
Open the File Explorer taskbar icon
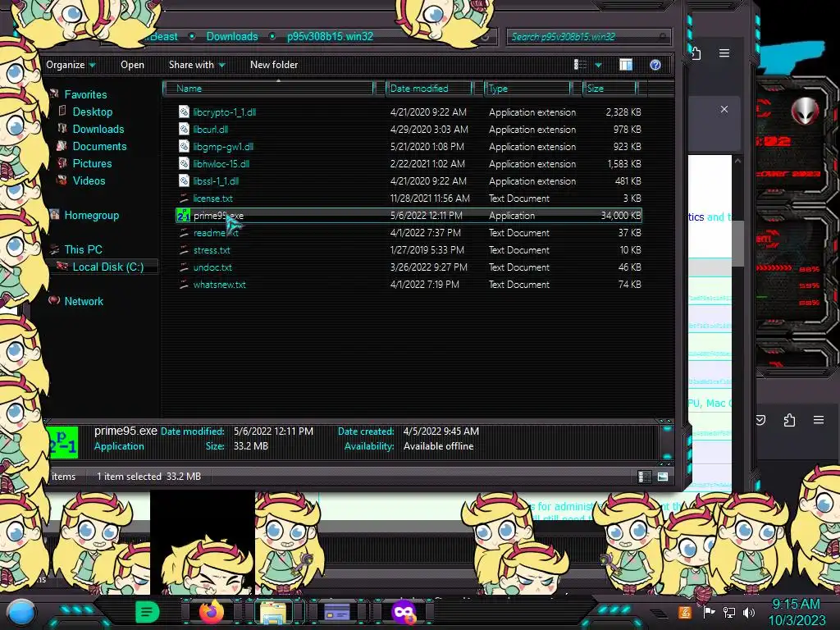tap(274, 612)
